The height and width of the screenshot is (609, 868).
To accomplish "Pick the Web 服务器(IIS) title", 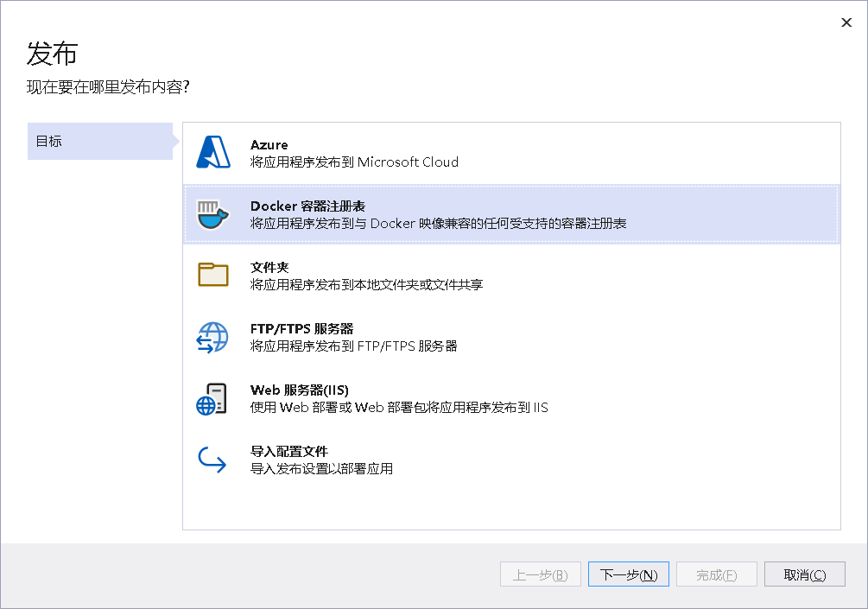I will point(299,390).
